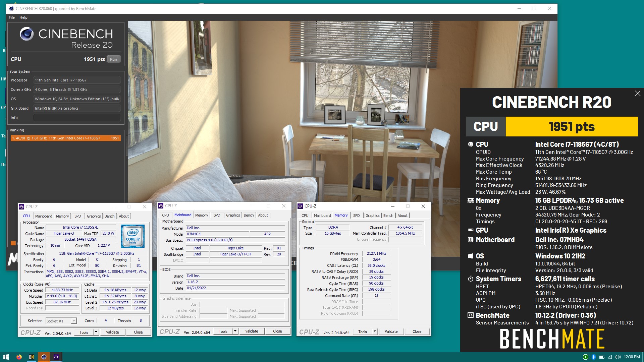644x362 pixels.
Task: Click the Memory icon in BenchMate panel
Action: [x=471, y=200]
